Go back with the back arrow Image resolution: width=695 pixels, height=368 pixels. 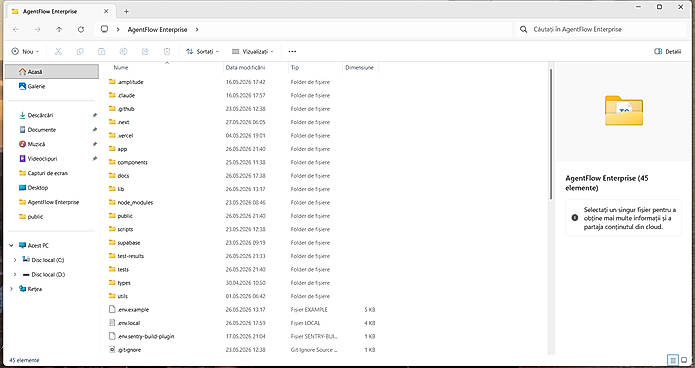16,29
